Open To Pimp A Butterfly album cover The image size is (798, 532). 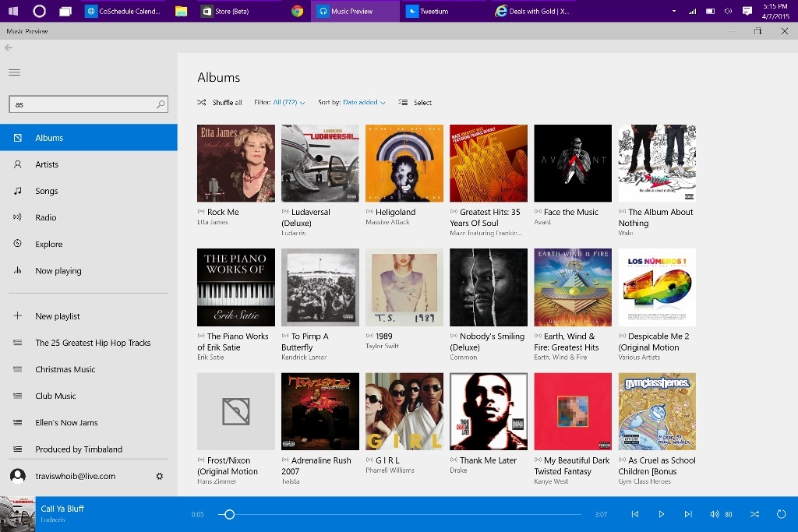coord(320,287)
